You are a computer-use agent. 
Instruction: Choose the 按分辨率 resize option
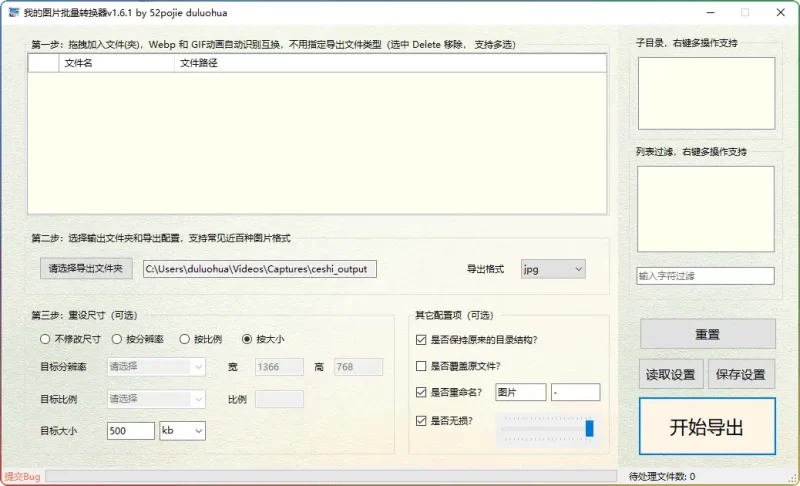pyautogui.click(x=117, y=339)
